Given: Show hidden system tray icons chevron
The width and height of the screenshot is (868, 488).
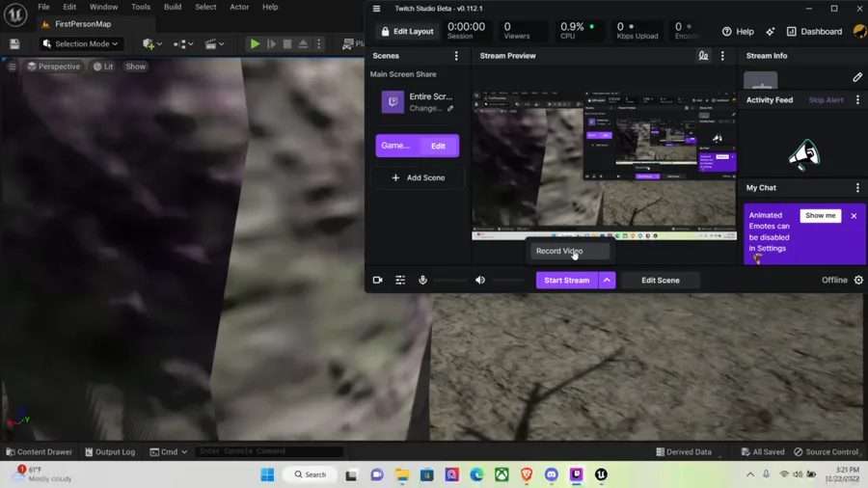Looking at the screenshot, I should coord(750,474).
